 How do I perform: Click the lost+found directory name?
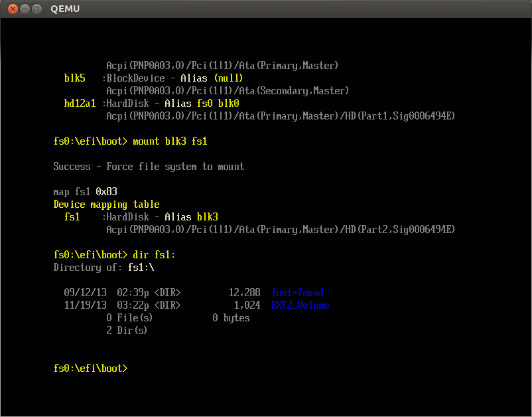pos(297,293)
